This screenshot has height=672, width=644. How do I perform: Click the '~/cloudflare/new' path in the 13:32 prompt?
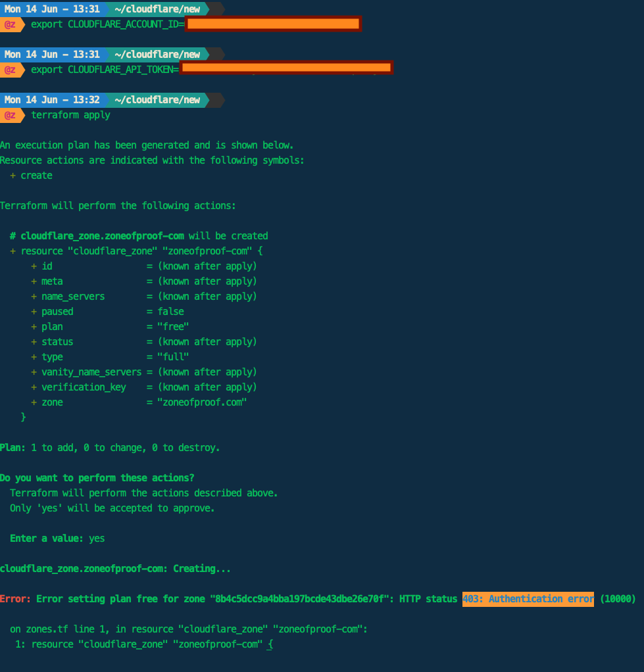click(x=157, y=100)
